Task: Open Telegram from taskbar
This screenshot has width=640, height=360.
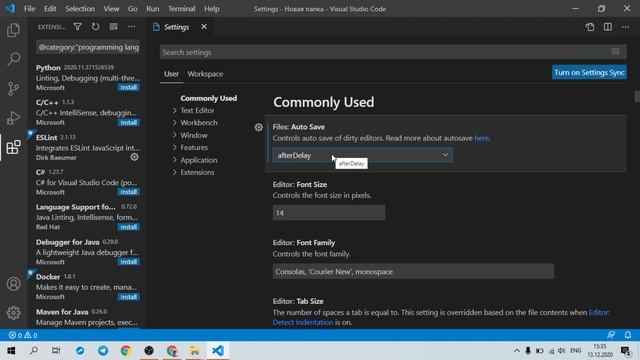Action: tap(103, 351)
